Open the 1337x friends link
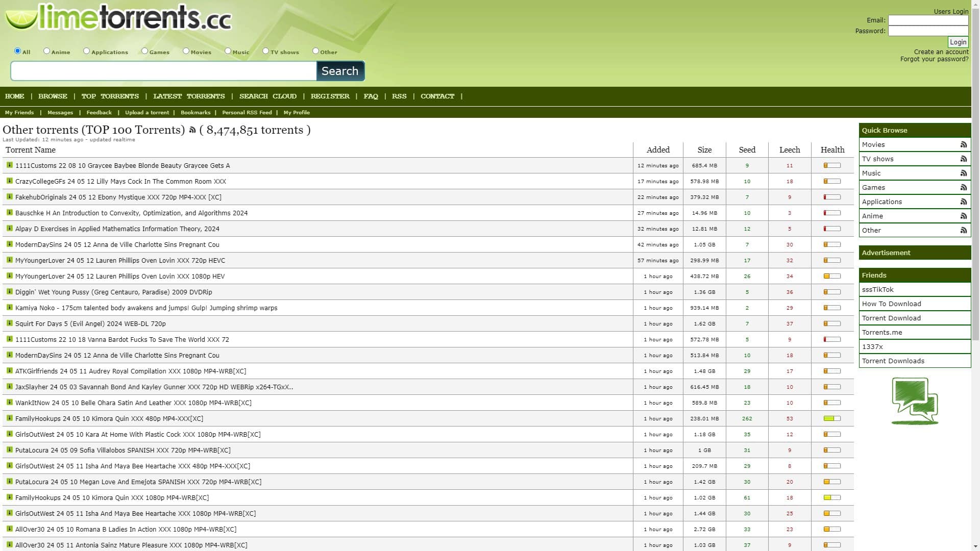The width and height of the screenshot is (980, 551). [x=872, y=347]
